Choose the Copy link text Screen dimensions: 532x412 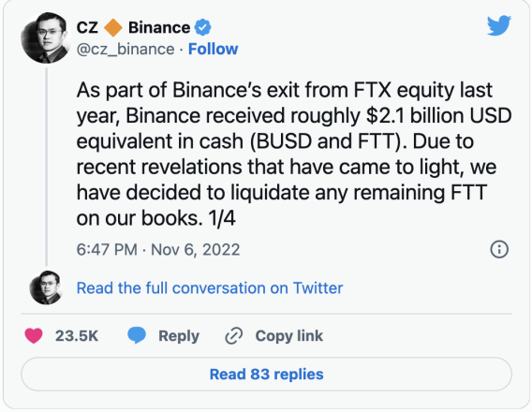click(x=289, y=336)
